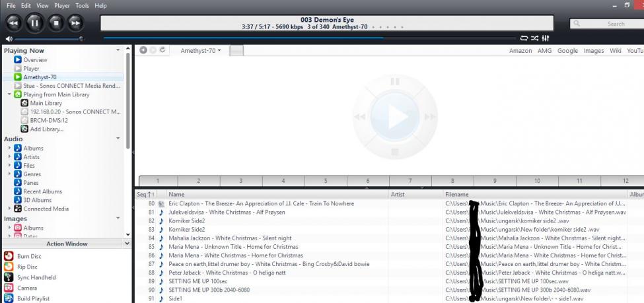Viewport: 644px width, 303px height.
Task: Select track 'SETTING ME UP 100sec'
Action: 198,281
